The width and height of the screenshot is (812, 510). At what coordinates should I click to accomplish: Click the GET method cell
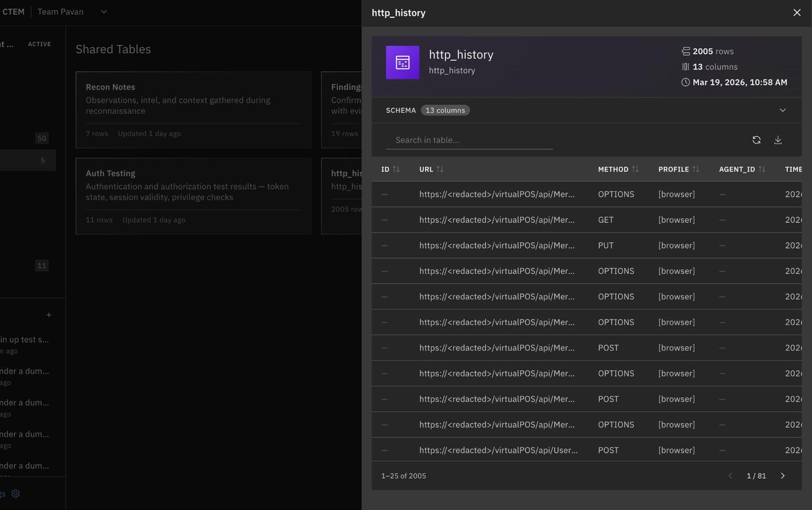click(x=606, y=220)
